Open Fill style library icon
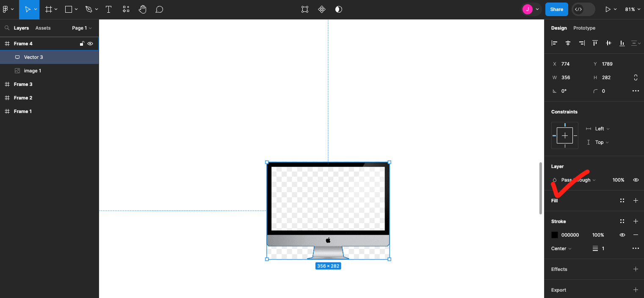 [622, 201]
